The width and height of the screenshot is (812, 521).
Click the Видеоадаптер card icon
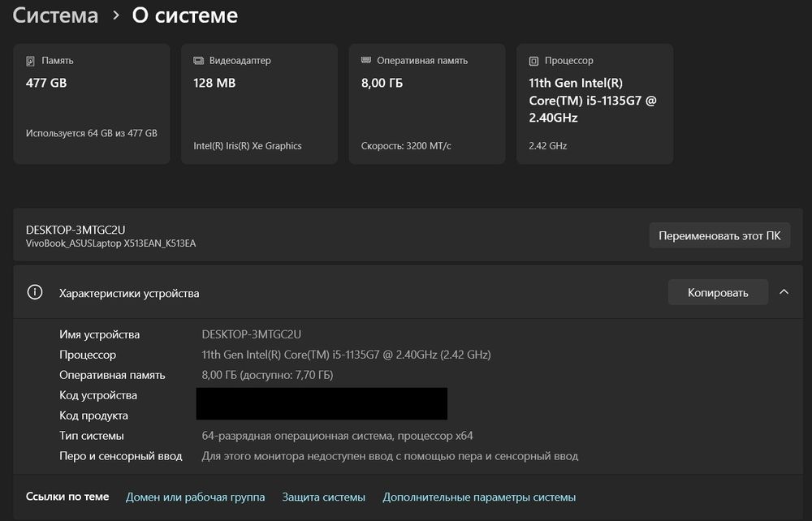[198, 61]
